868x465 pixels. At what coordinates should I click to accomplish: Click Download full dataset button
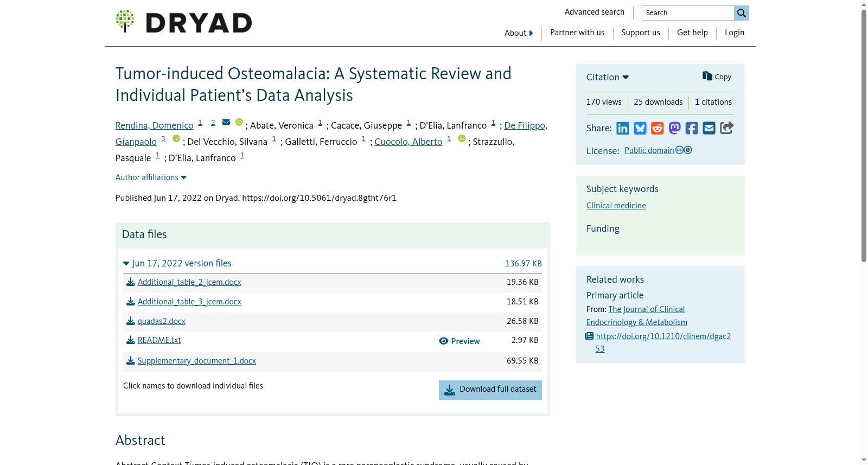pos(490,390)
